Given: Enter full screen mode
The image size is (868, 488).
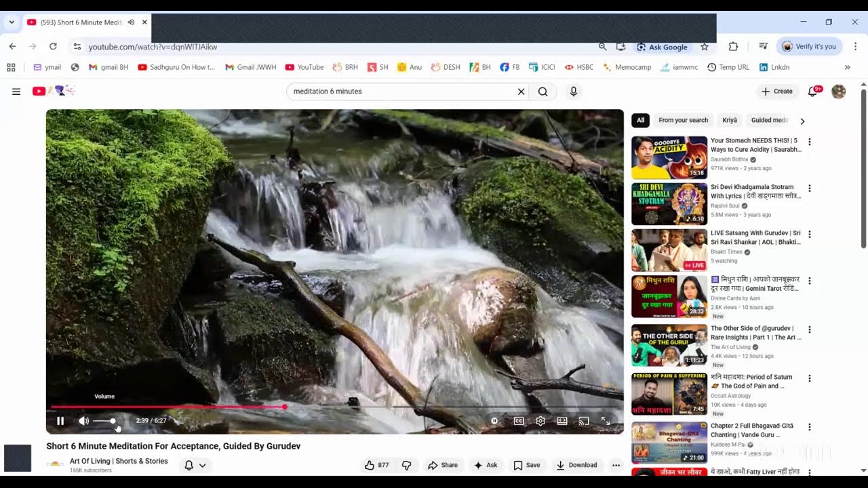Looking at the screenshot, I should 606,421.
